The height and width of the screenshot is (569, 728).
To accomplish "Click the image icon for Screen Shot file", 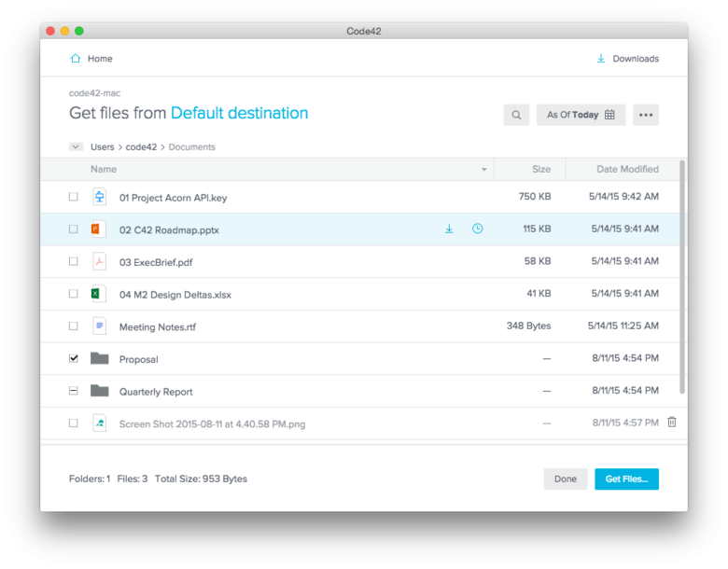I will tap(99, 423).
